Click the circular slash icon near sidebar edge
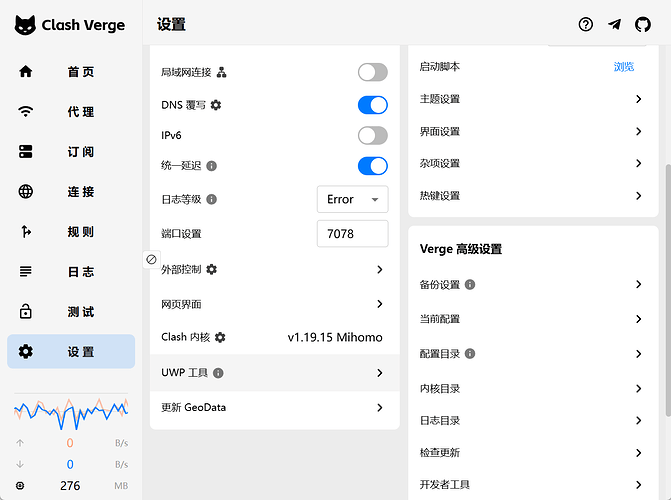Viewport: 671px width, 500px height. tap(151, 259)
